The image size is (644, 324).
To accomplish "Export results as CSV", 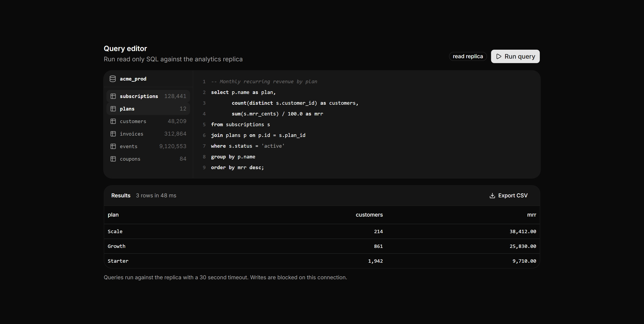I will click(x=508, y=195).
